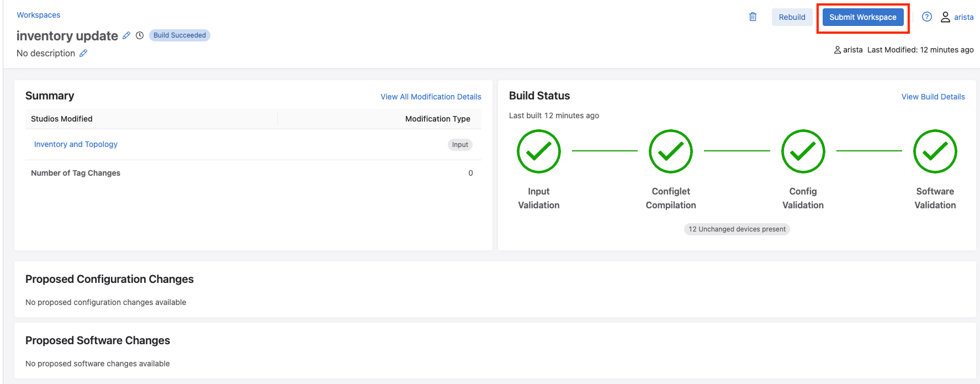Click Software Validation checkmark icon

pyautogui.click(x=935, y=151)
